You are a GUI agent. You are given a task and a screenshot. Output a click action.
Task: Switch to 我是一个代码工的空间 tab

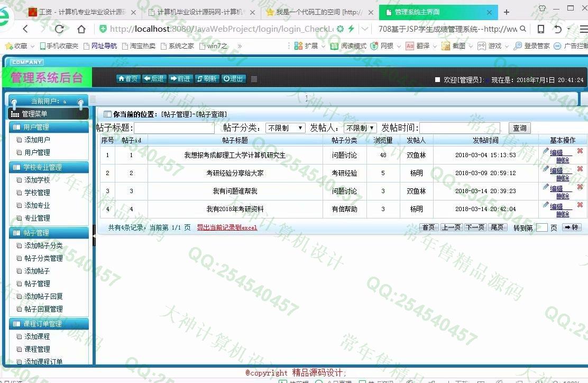pyautogui.click(x=319, y=12)
